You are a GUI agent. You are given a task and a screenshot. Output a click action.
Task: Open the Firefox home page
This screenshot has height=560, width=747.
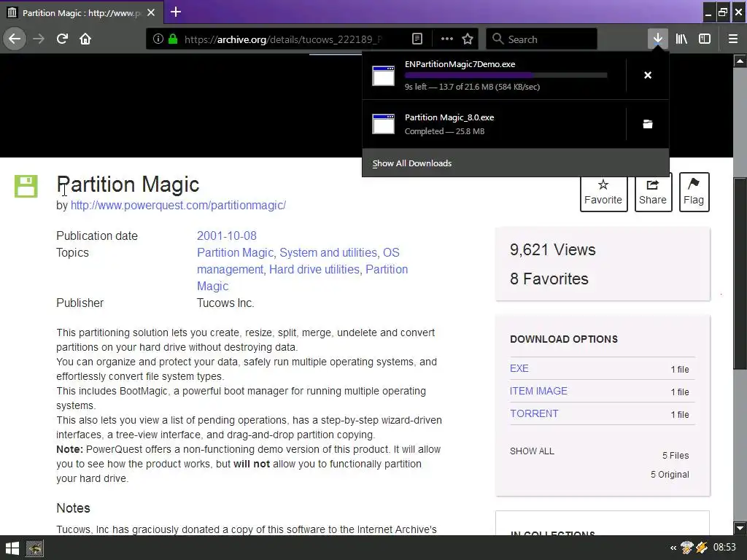click(x=85, y=39)
